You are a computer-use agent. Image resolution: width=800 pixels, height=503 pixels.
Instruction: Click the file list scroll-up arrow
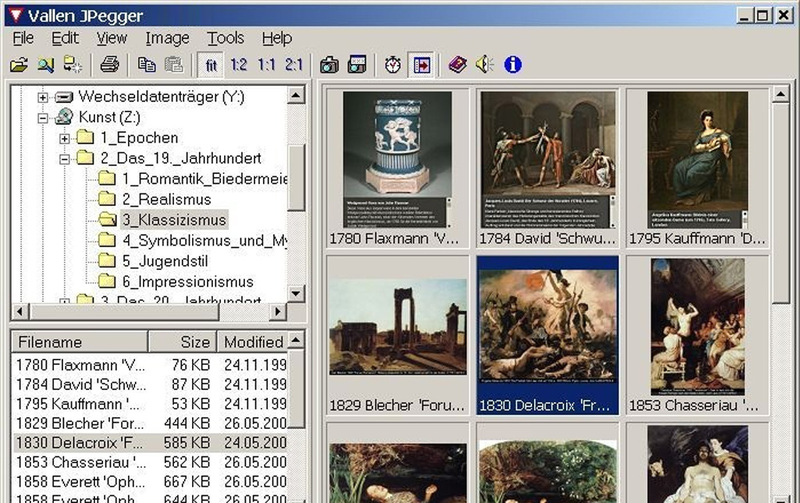[296, 340]
